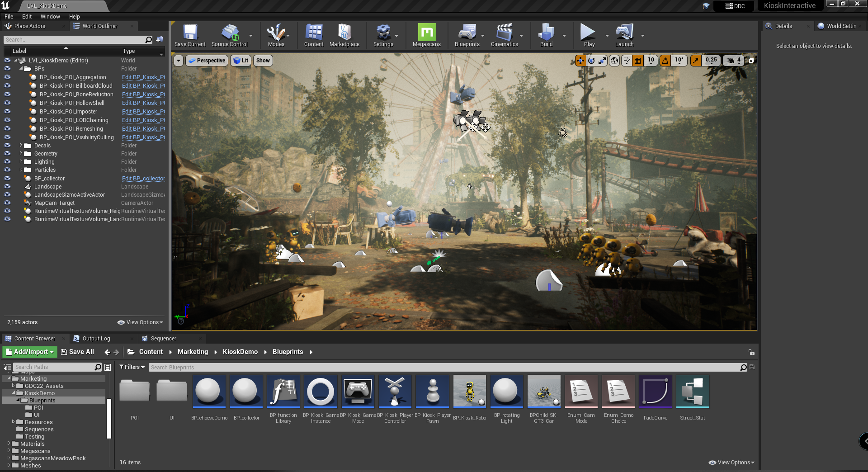The image size is (868, 472).
Task: Select the rotate gizmo mode in viewport
Action: tap(591, 61)
